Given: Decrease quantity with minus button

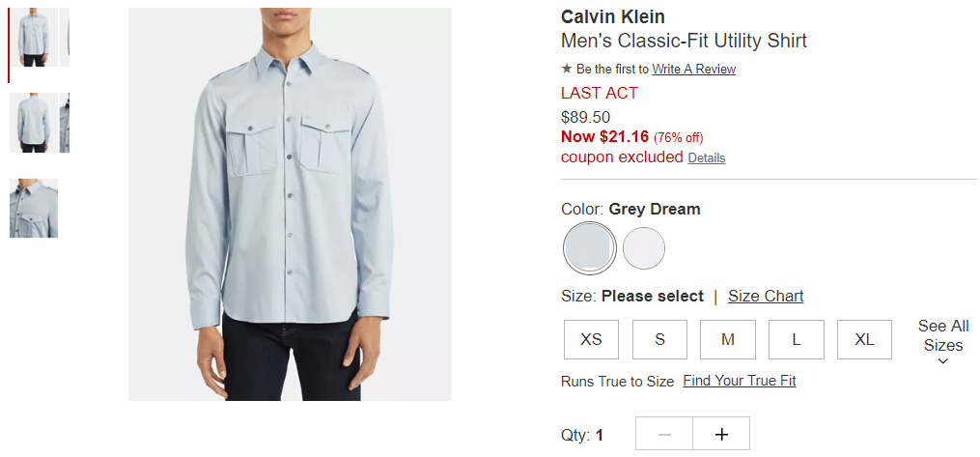Looking at the screenshot, I should 663,435.
